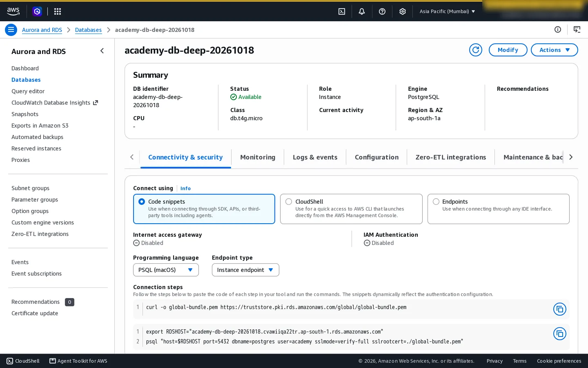The width and height of the screenshot is (588, 368).
Task: Copy the curl global-bundle command
Action: tap(560, 309)
